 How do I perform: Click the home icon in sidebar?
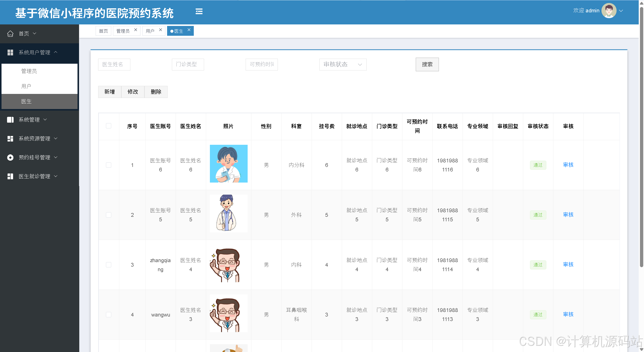(10, 33)
